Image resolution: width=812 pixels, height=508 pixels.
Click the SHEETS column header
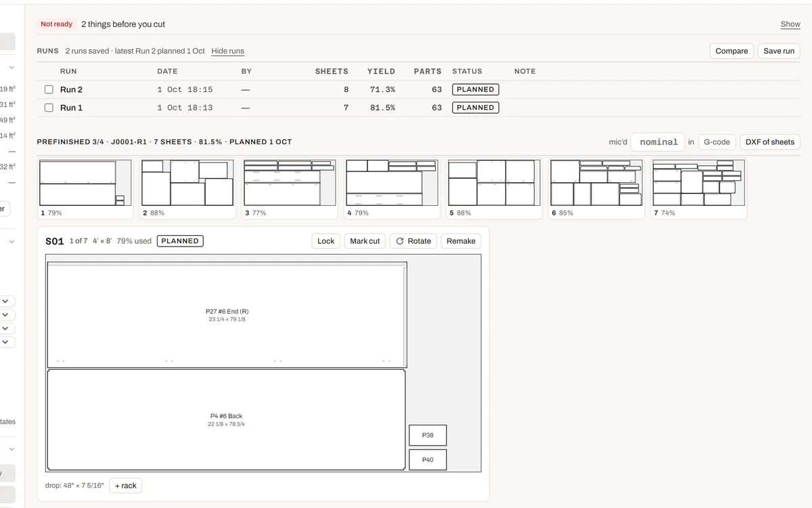pos(332,71)
